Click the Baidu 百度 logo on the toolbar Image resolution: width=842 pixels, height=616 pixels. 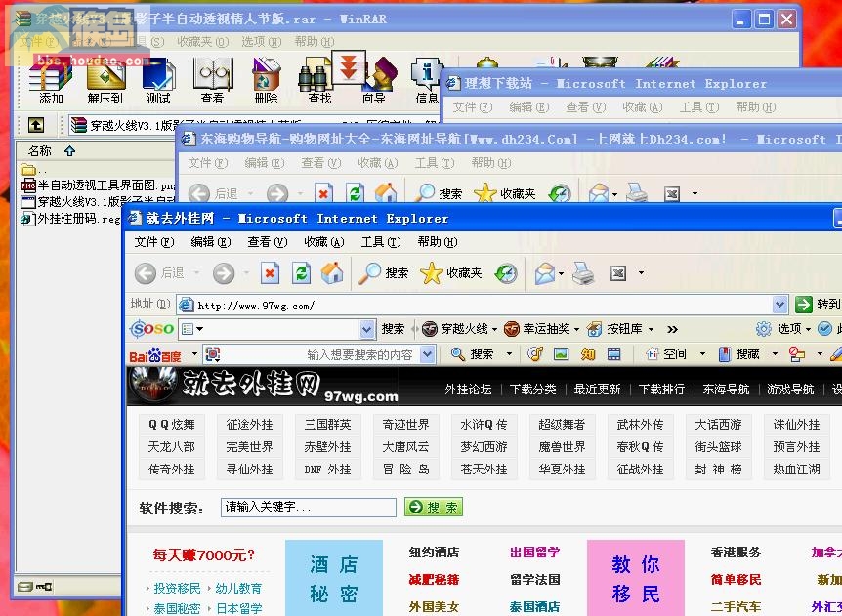tap(155, 354)
